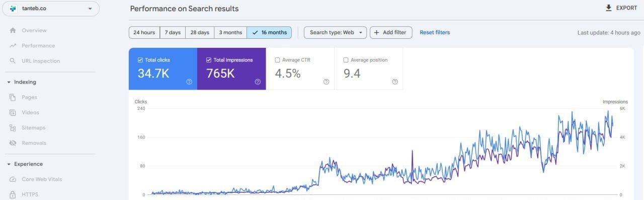644x200 pixels.
Task: Click the URL inspection magnifier icon
Action: tap(13, 61)
